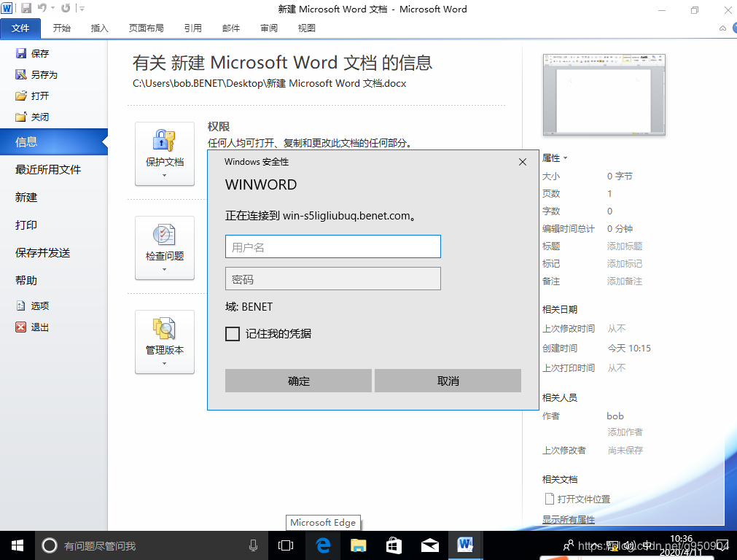
Task: Click the Redo icon in the title bar
Action: [66, 8]
